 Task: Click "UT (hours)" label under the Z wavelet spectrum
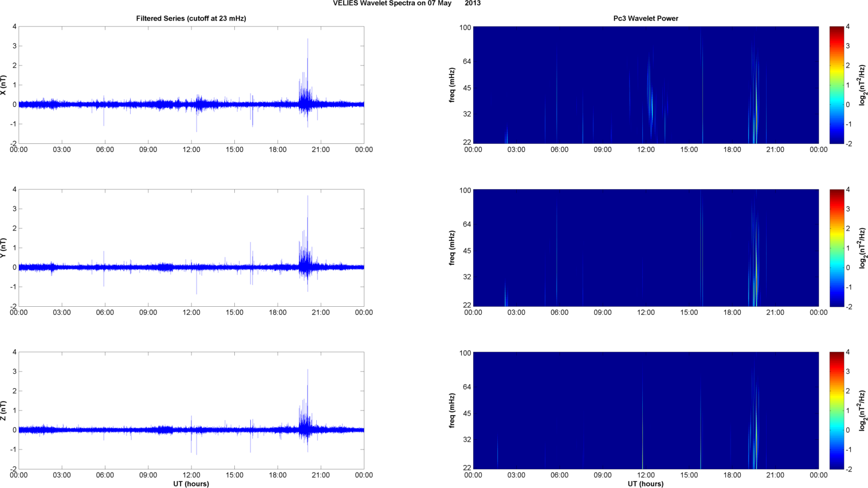coord(646,484)
